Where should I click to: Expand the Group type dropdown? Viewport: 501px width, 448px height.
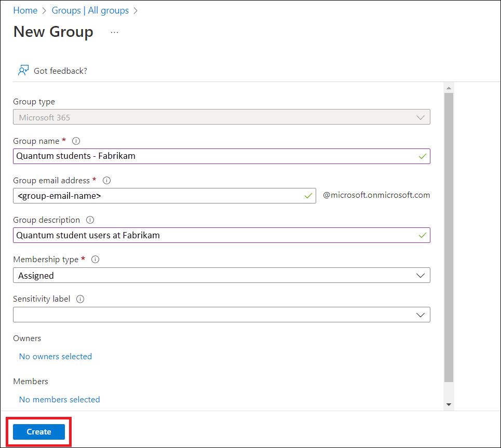coord(421,117)
